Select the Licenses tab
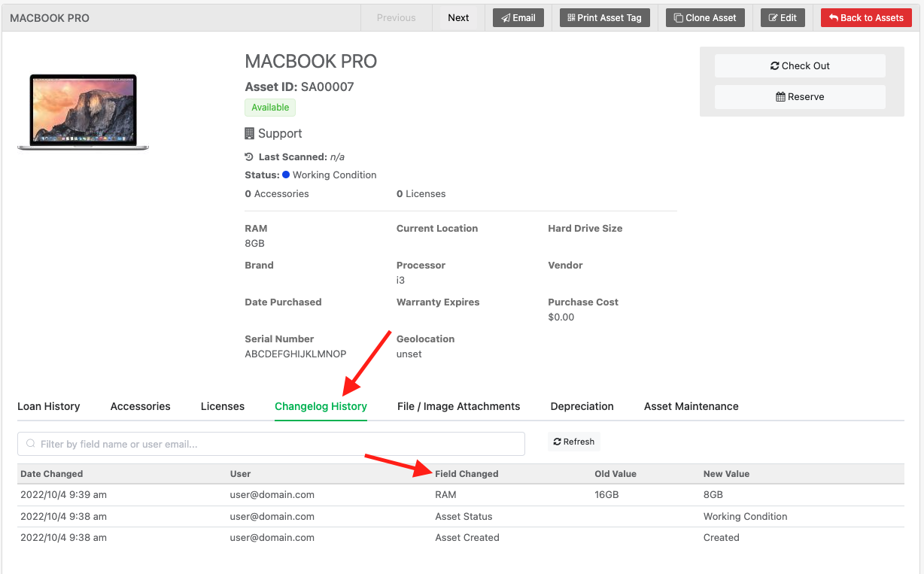 click(x=223, y=406)
